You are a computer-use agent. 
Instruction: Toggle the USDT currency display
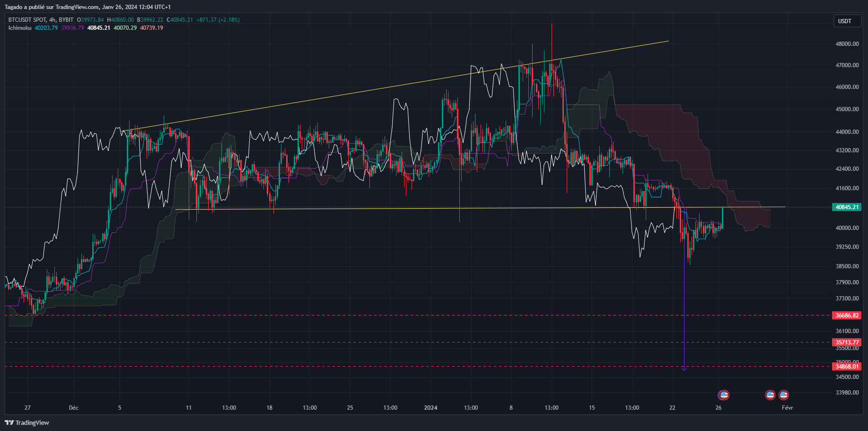tap(848, 21)
